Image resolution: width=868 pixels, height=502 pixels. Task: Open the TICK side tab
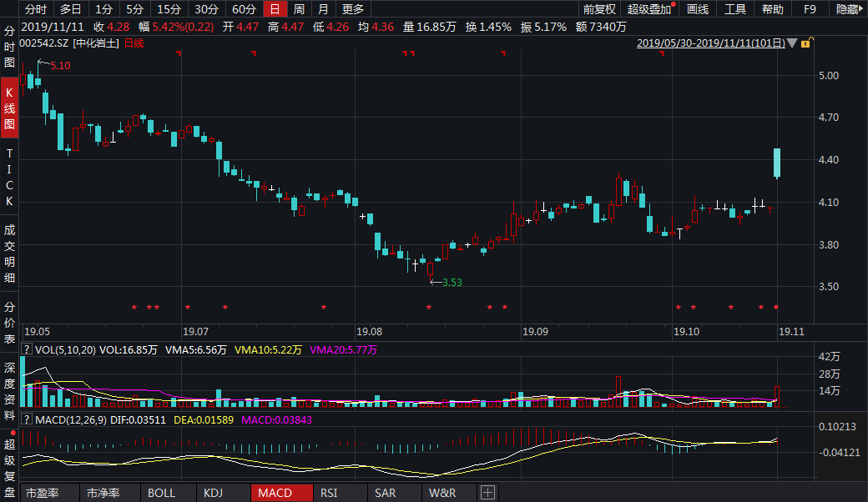point(9,177)
